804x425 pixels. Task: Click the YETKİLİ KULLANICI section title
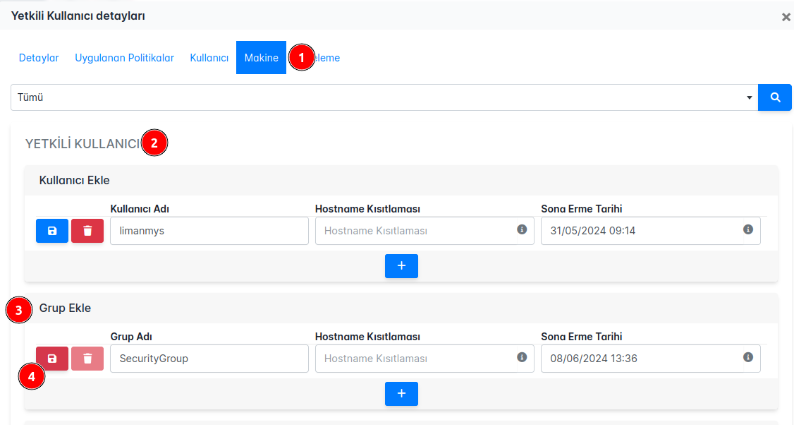(x=83, y=144)
